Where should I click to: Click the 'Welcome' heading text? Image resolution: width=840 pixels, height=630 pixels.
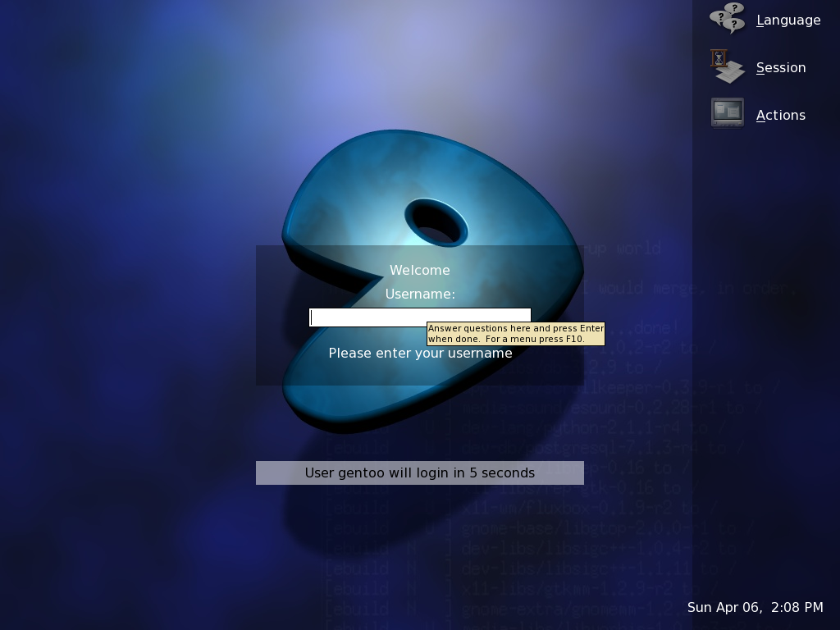[420, 270]
